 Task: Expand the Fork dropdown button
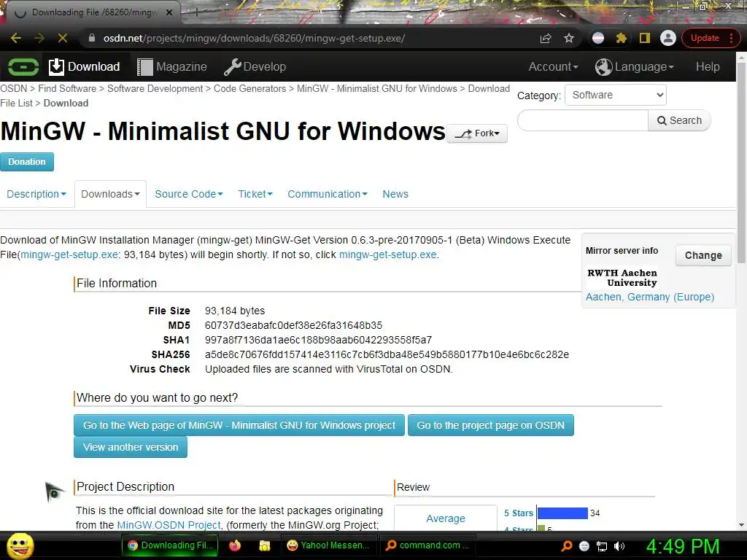[x=477, y=133]
